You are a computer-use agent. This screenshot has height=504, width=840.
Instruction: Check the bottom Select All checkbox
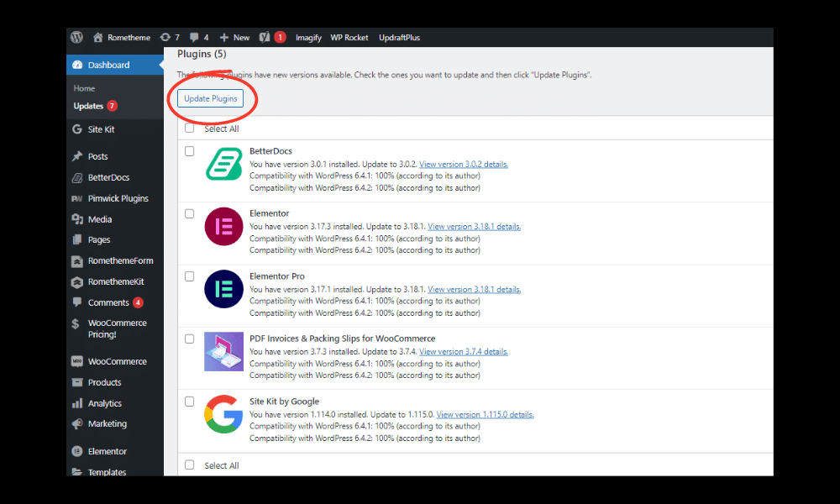[x=190, y=465]
